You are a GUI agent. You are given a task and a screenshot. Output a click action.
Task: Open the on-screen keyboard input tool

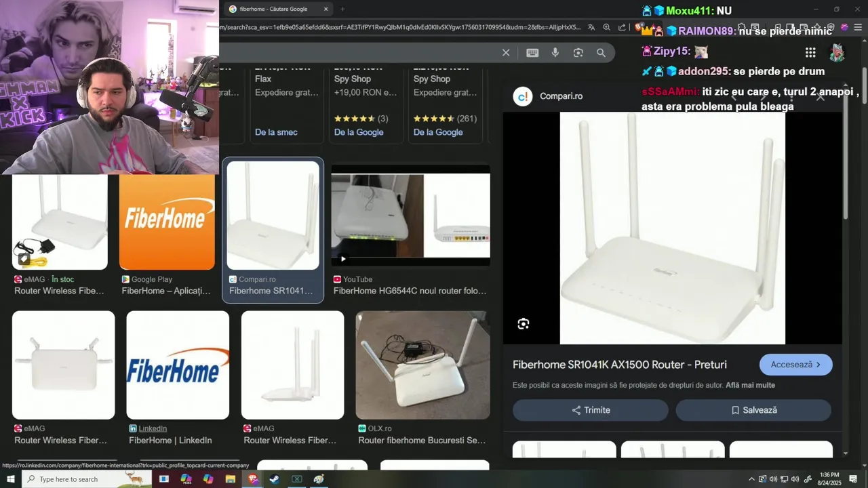(532, 53)
